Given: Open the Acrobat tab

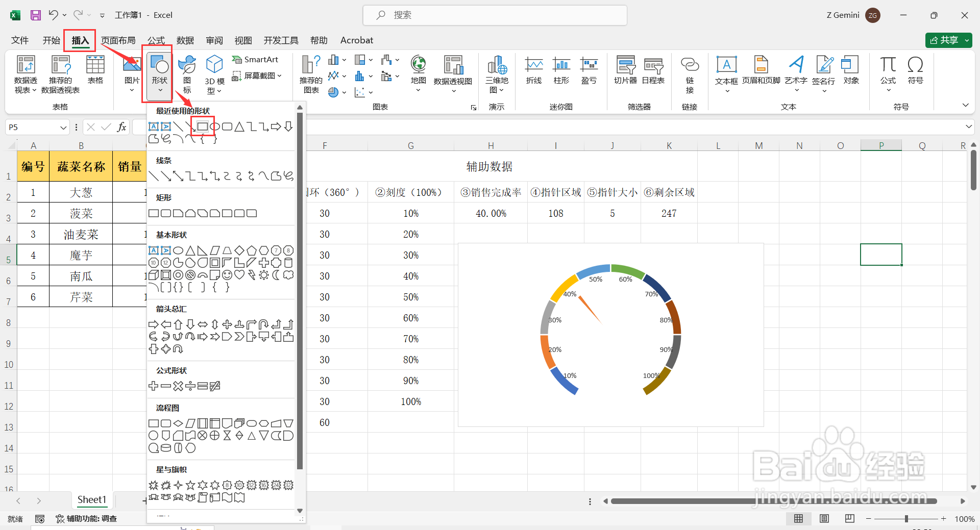Looking at the screenshot, I should 357,40.
